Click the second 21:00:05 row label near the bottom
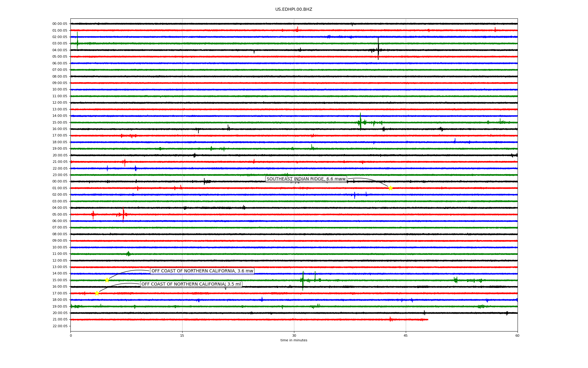 click(60, 320)
